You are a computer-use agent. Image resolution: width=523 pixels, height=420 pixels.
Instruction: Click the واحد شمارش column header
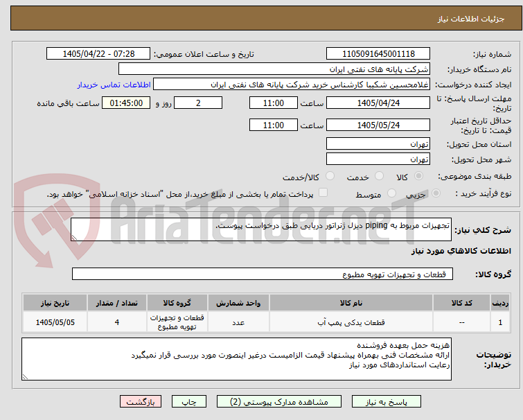point(238,303)
